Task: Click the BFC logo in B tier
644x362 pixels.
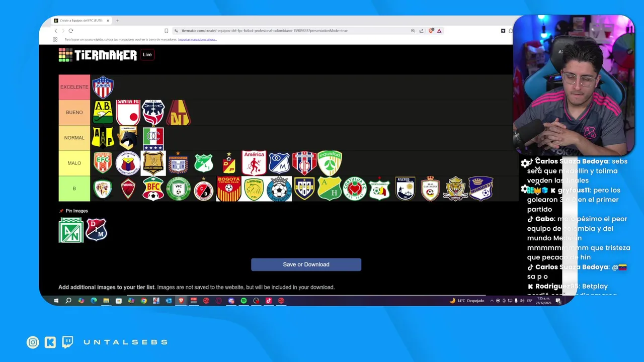Action: (x=153, y=189)
